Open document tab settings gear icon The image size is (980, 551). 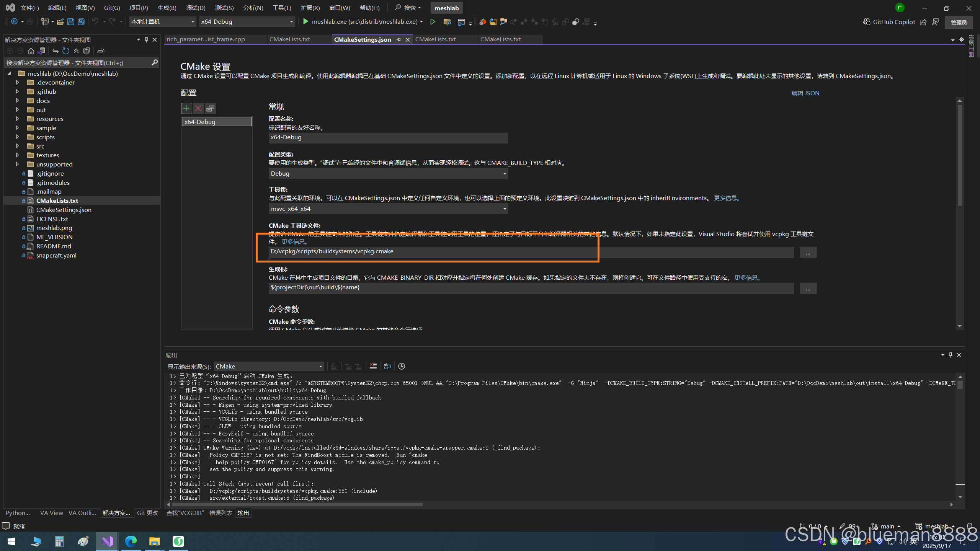(x=961, y=39)
